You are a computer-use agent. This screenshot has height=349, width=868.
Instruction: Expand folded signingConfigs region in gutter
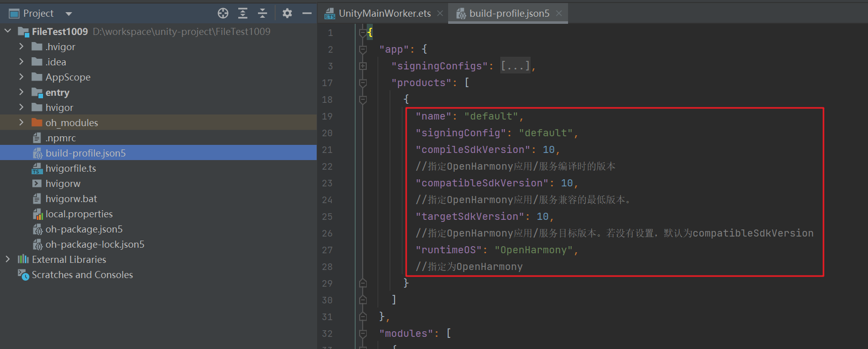[363, 66]
